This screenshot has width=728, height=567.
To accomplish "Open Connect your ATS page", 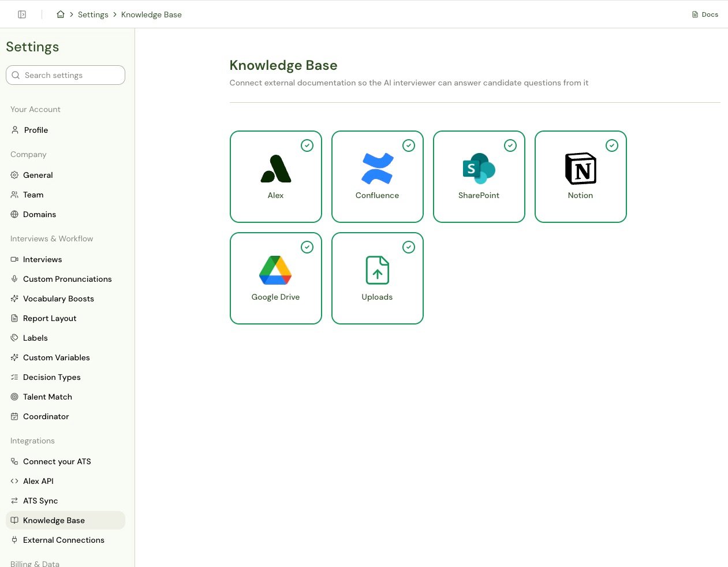I will (65, 461).
